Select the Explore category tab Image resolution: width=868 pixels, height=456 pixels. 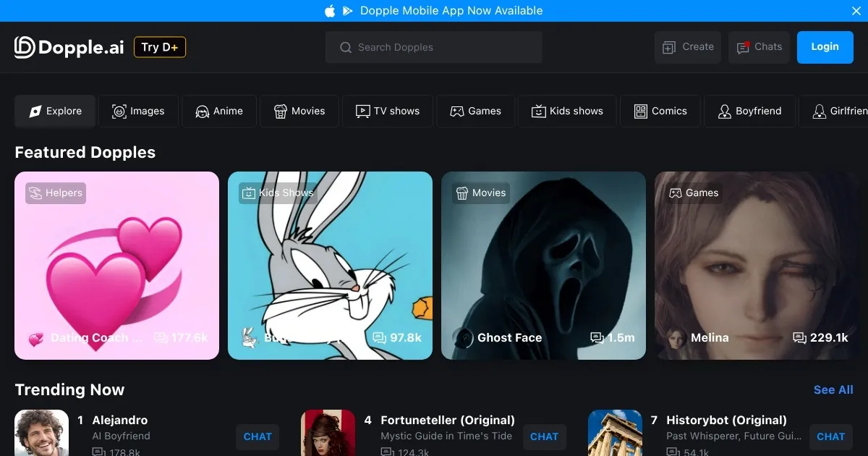tap(55, 111)
